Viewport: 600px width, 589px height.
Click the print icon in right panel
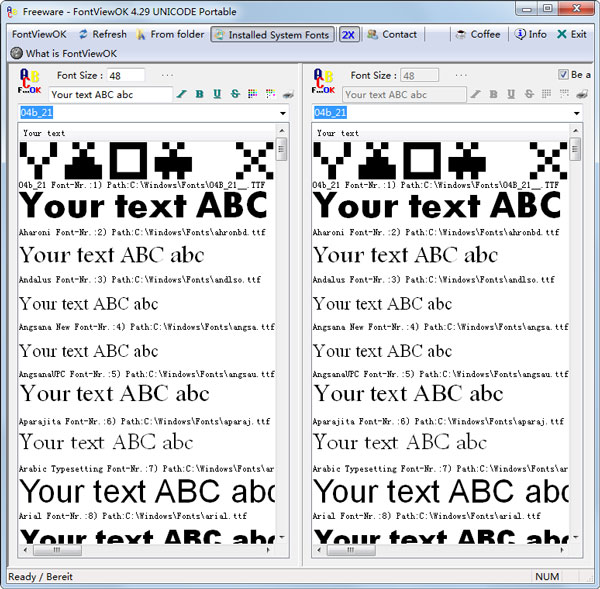click(582, 94)
